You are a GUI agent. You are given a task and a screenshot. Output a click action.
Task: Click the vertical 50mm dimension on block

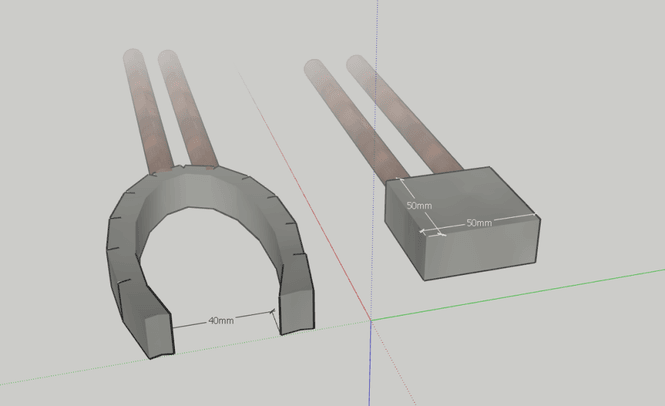click(x=419, y=206)
